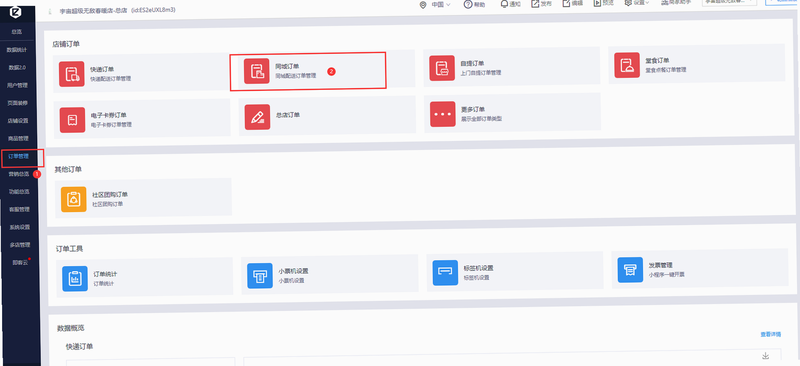Click the red 总店订单 pencil icon
The width and height of the screenshot is (800, 366).
pyautogui.click(x=258, y=117)
